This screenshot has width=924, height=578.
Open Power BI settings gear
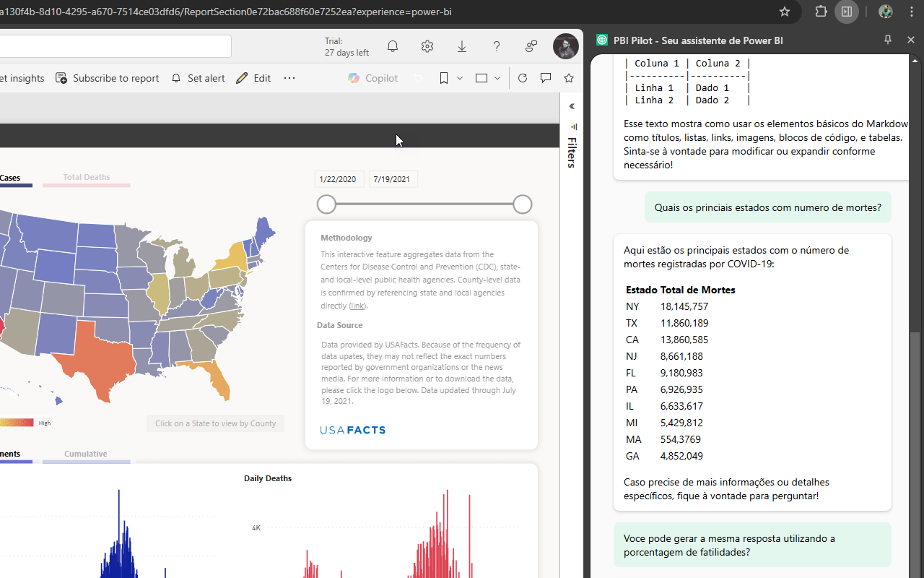(x=427, y=46)
